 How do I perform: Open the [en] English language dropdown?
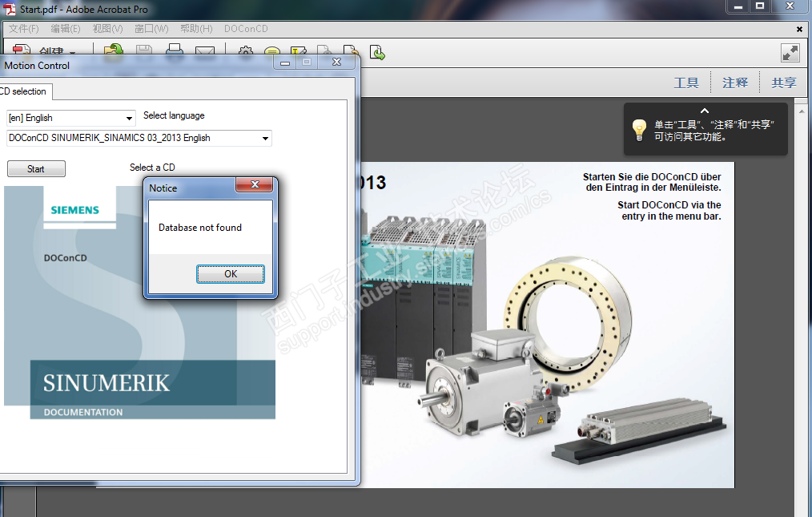click(71, 118)
